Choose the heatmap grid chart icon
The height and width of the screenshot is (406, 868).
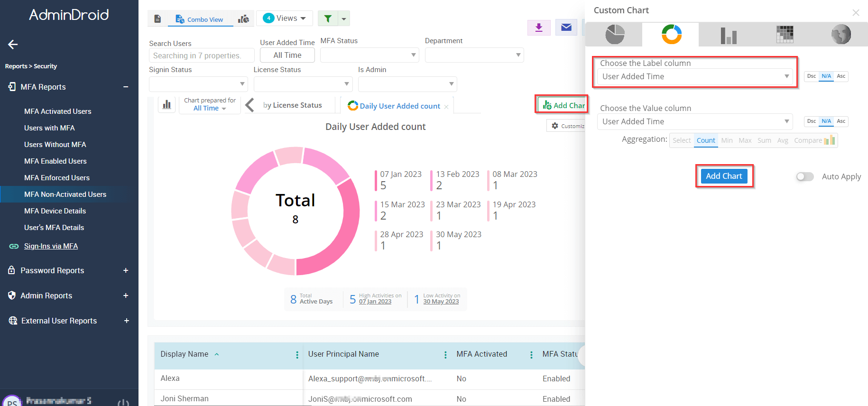785,35
